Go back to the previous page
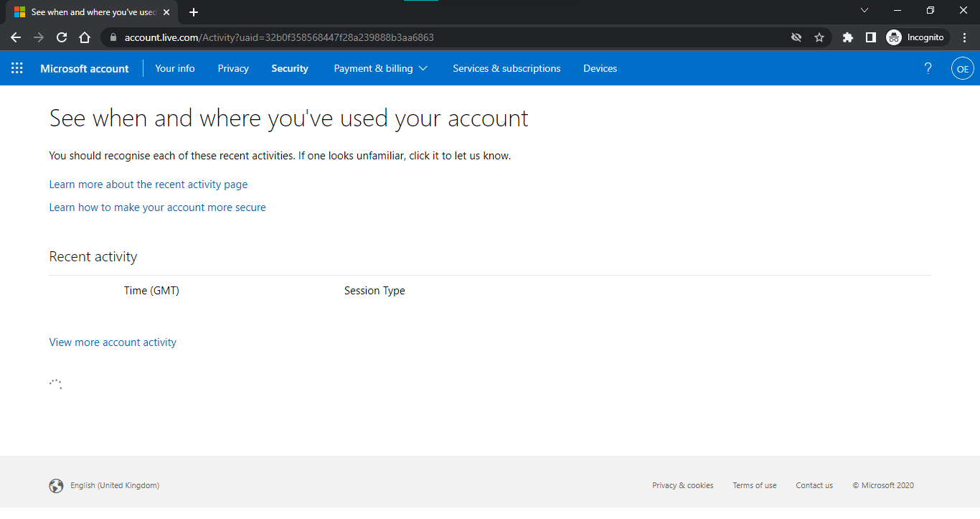980x519 pixels. click(x=16, y=37)
